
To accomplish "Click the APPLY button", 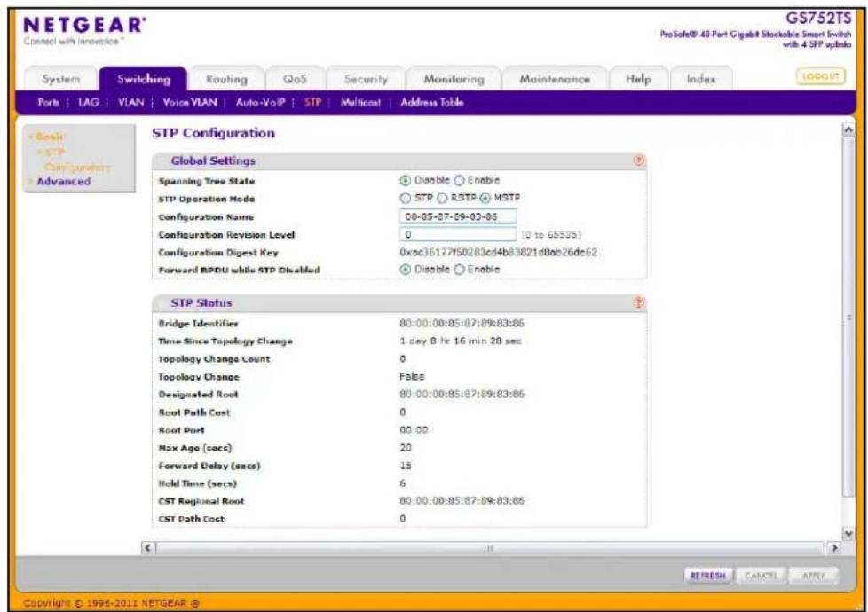I will point(813,576).
